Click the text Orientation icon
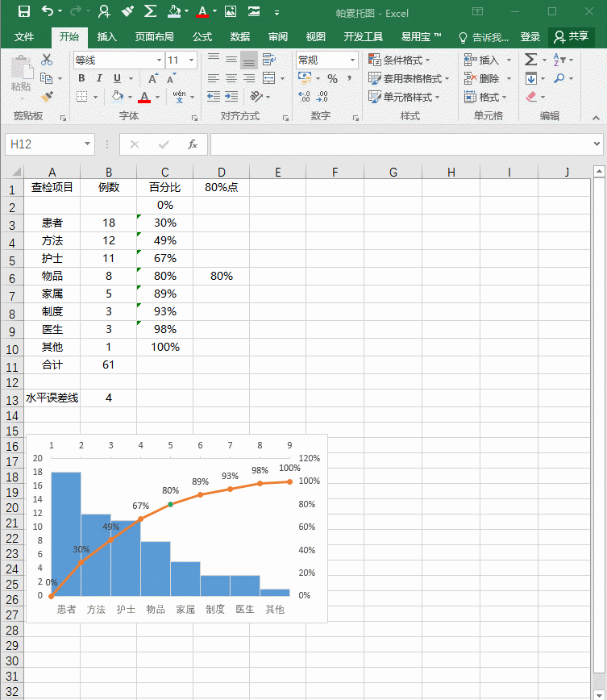 pyautogui.click(x=256, y=97)
